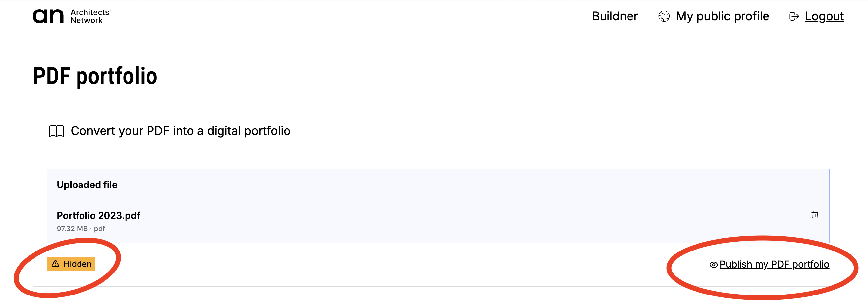Click the warning triangle icon in Hidden badge

tap(55, 264)
